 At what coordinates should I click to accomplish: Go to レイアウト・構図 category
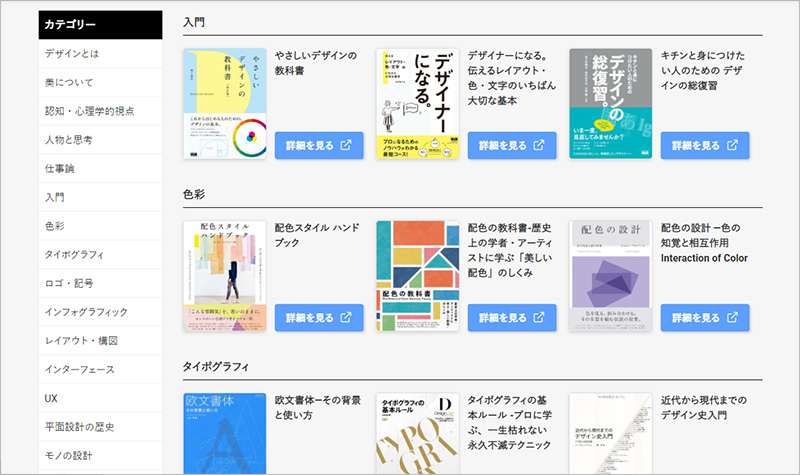click(101, 341)
